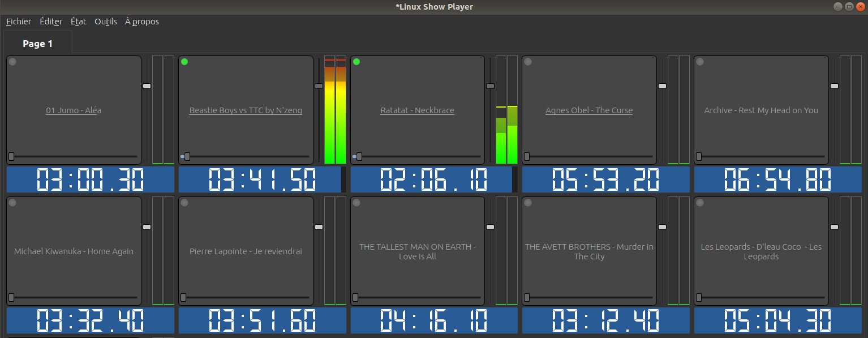Click the grey status dot on Jumo cue
This screenshot has width=868, height=338.
[12, 62]
